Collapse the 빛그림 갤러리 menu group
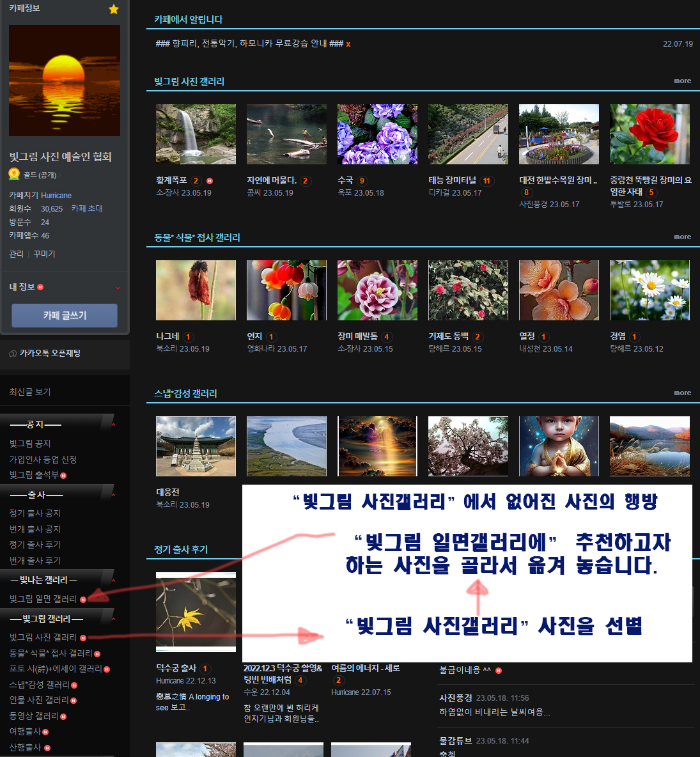The width and height of the screenshot is (700, 757). pyautogui.click(x=113, y=620)
